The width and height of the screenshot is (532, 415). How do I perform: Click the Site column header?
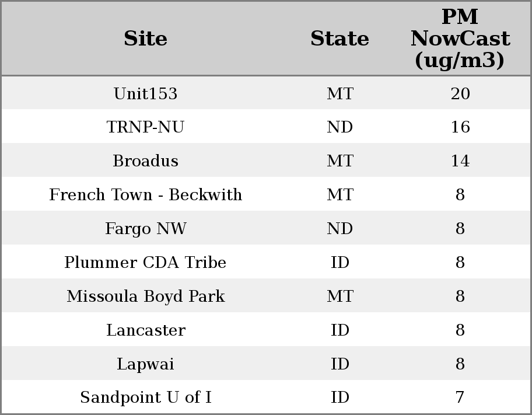[x=145, y=39]
